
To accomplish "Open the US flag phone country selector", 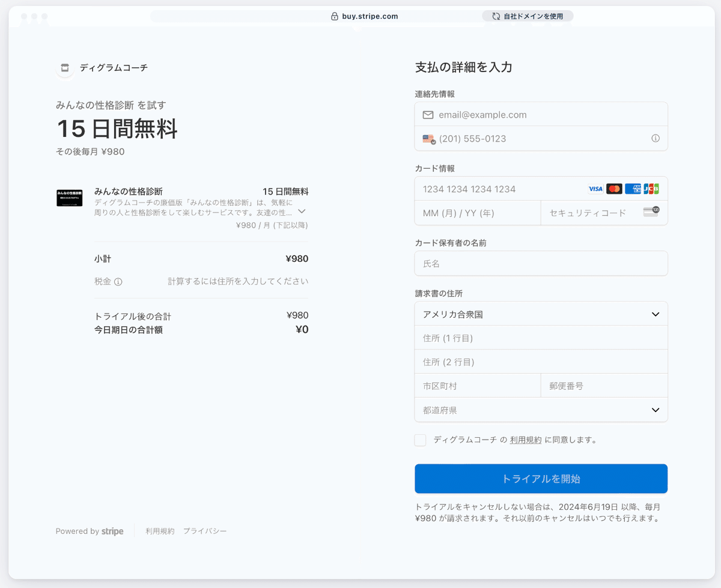I will [x=428, y=138].
